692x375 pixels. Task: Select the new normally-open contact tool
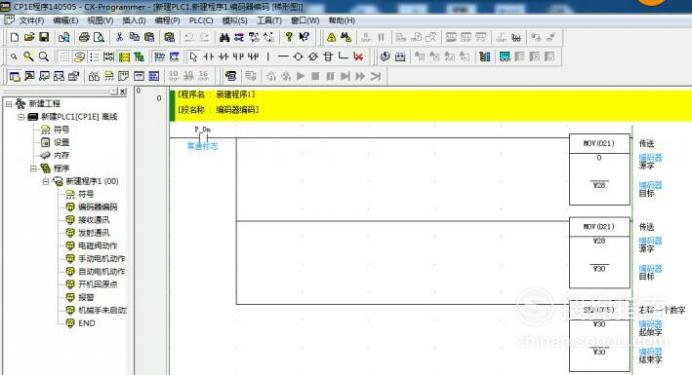pyautogui.click(x=208, y=56)
